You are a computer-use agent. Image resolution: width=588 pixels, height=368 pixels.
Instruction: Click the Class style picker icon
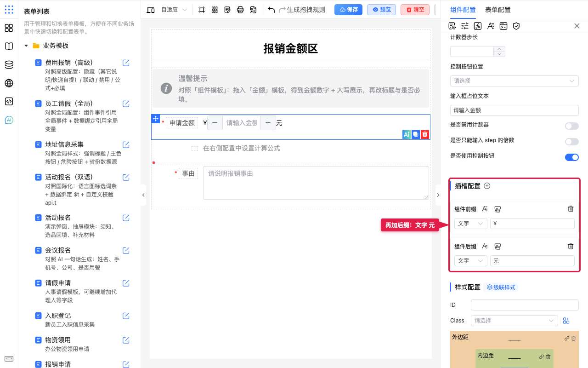(566, 321)
